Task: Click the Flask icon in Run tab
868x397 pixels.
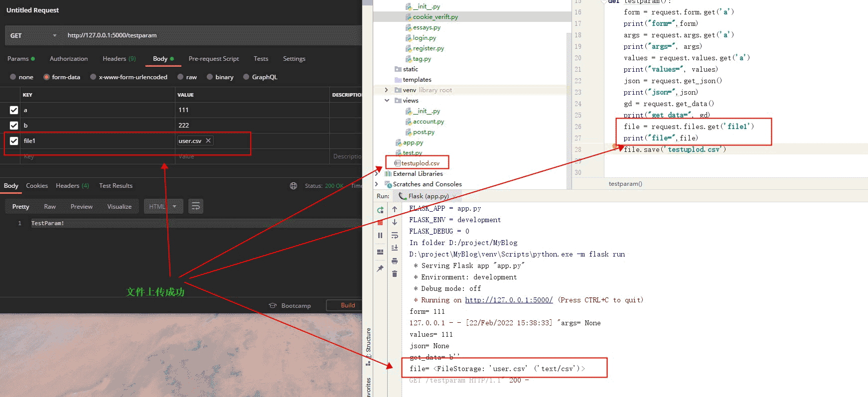Action: 403,196
